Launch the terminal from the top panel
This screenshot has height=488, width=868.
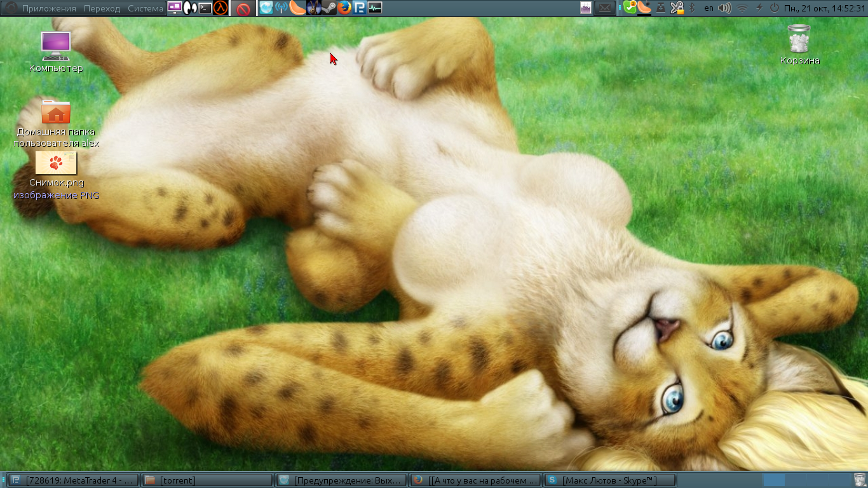205,8
